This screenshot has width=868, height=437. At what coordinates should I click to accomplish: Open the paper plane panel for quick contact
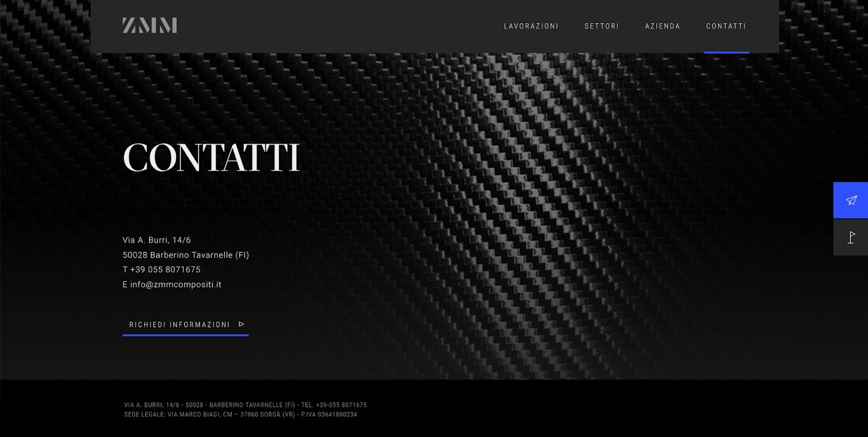click(850, 200)
